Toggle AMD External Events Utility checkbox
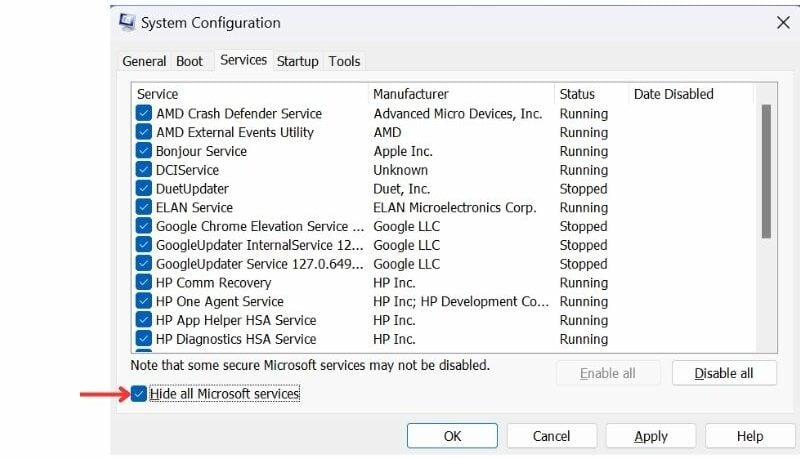 coord(144,132)
